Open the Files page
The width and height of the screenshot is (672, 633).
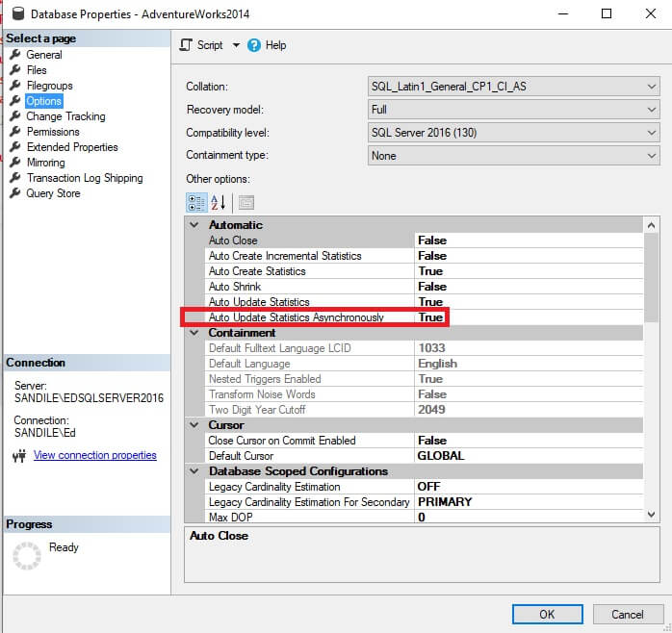(x=37, y=70)
